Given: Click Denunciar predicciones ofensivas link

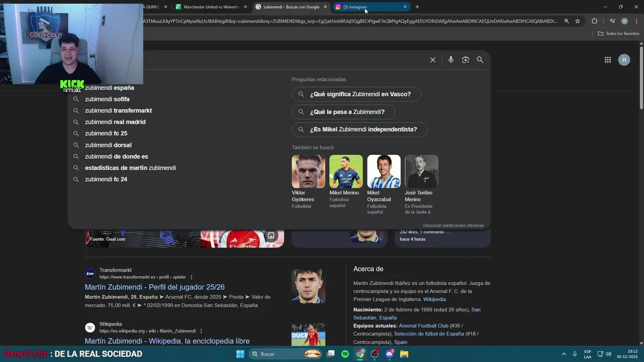Looking at the screenshot, I should tap(453, 226).
